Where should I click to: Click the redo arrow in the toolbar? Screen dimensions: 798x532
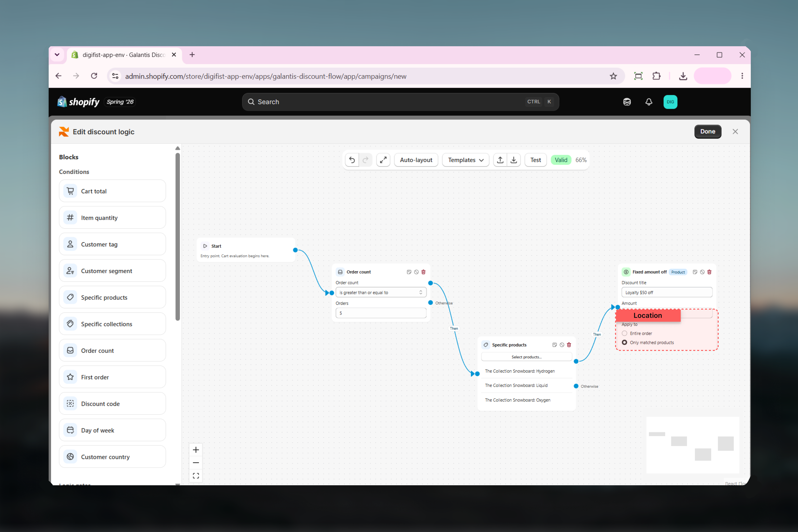coord(365,160)
